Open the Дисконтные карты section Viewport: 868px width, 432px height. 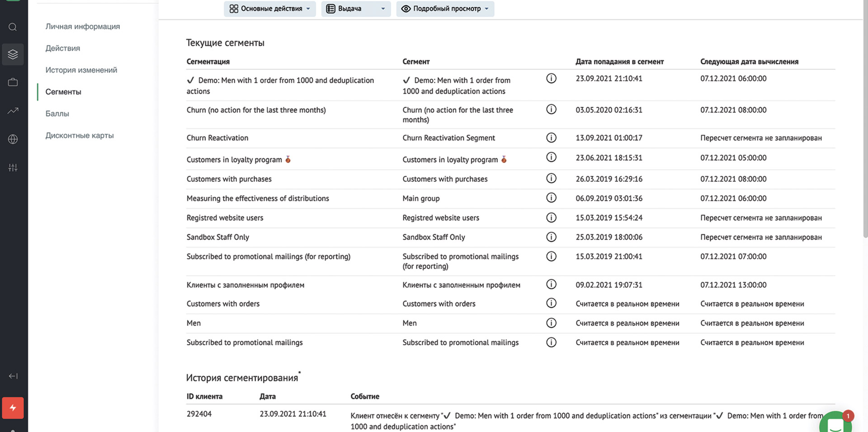click(x=80, y=135)
